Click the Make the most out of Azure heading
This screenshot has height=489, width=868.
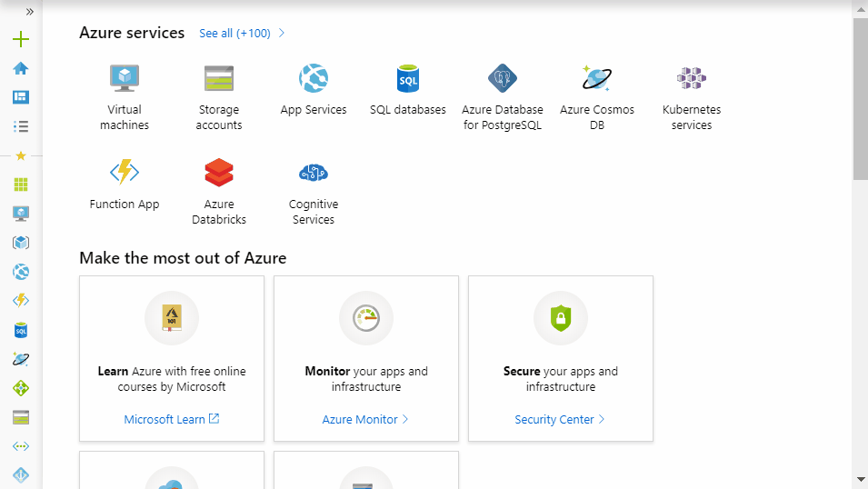(x=183, y=258)
